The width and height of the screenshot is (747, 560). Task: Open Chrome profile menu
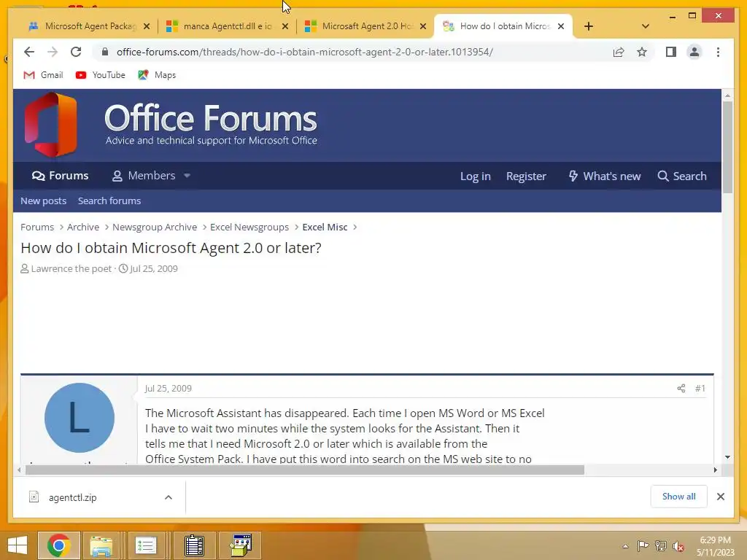pos(694,52)
